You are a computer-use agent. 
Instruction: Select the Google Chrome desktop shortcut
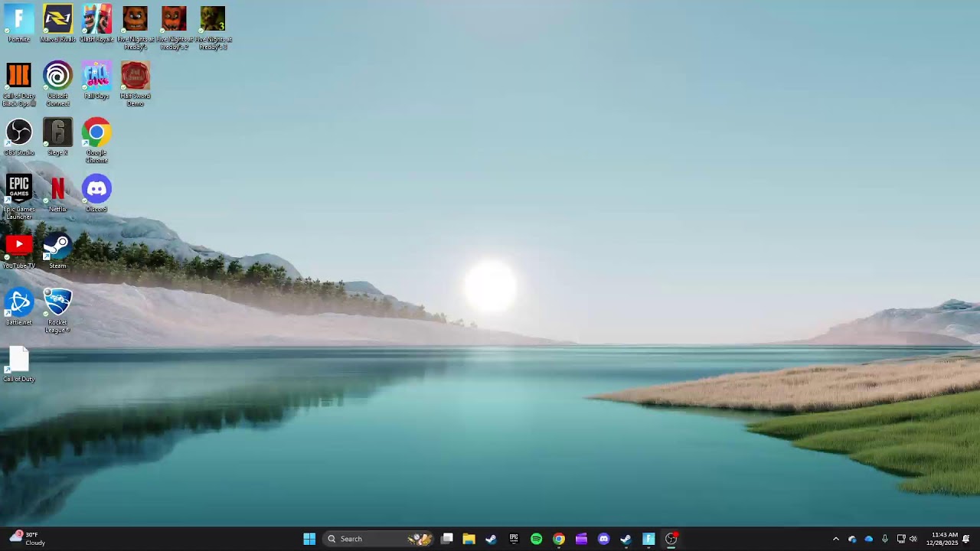pos(96,141)
